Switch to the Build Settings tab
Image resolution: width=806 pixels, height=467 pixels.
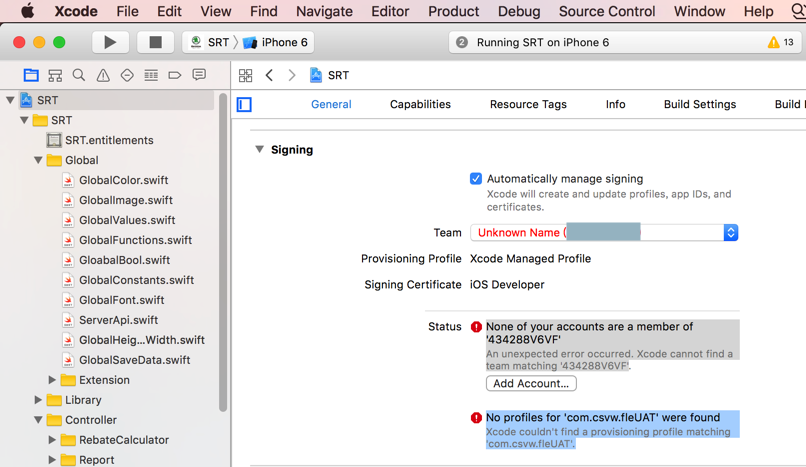pos(699,104)
